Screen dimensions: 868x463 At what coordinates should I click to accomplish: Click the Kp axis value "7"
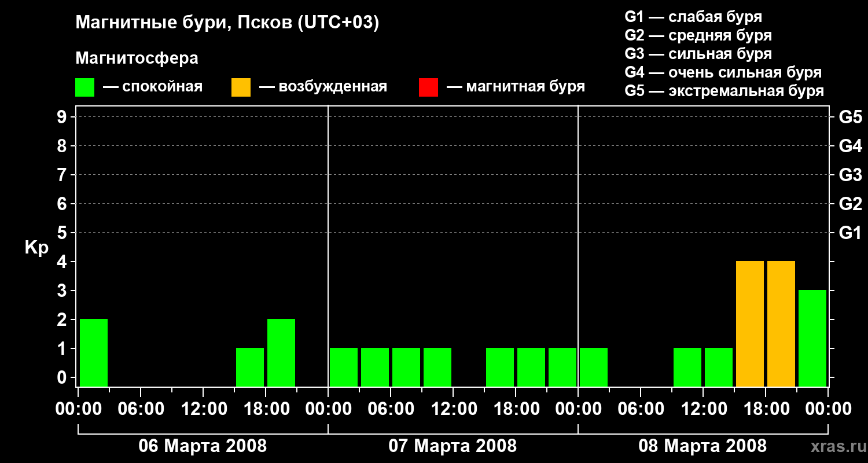[x=63, y=175]
